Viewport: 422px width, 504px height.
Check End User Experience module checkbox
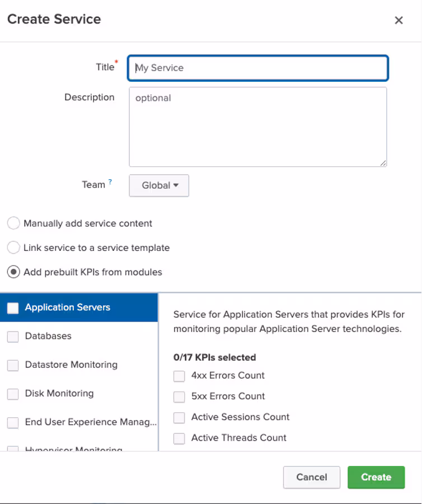pos(13,423)
